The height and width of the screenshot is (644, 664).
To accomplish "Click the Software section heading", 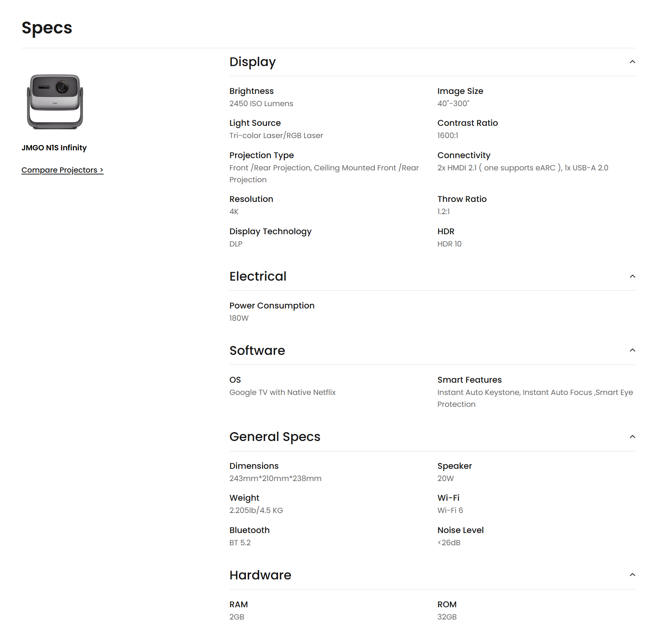I will tap(257, 351).
